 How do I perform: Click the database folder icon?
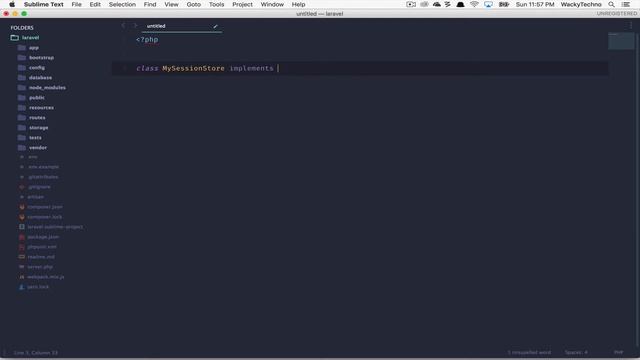pyautogui.click(x=22, y=78)
